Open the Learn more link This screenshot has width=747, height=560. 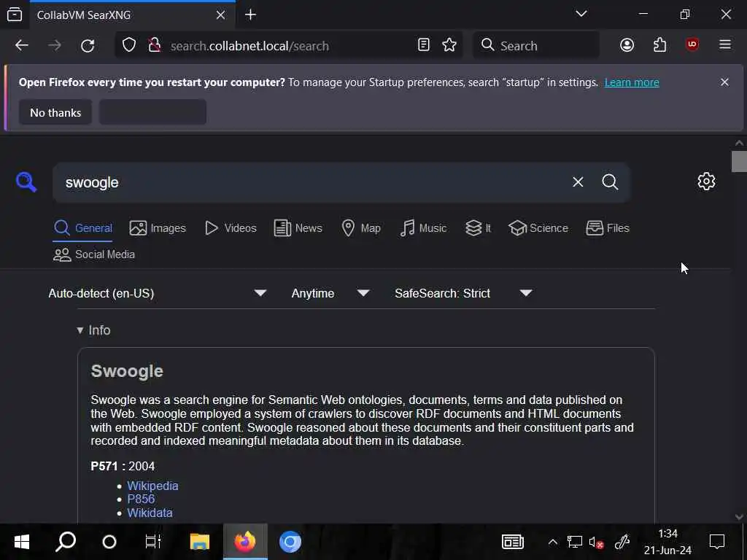632,82
